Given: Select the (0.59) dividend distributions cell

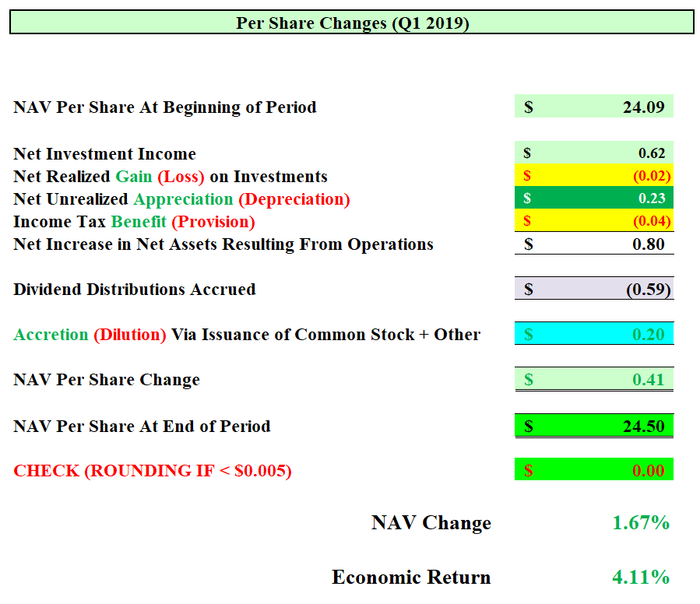Looking at the screenshot, I should (x=594, y=289).
